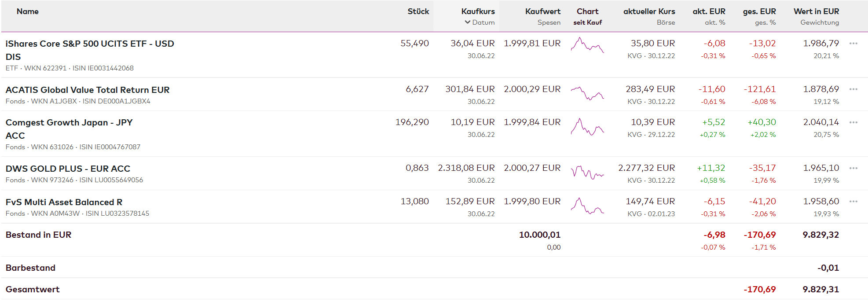The height and width of the screenshot is (302, 868).
Task: Open options menu for iShares Core S&P 500 row
Action: (853, 44)
